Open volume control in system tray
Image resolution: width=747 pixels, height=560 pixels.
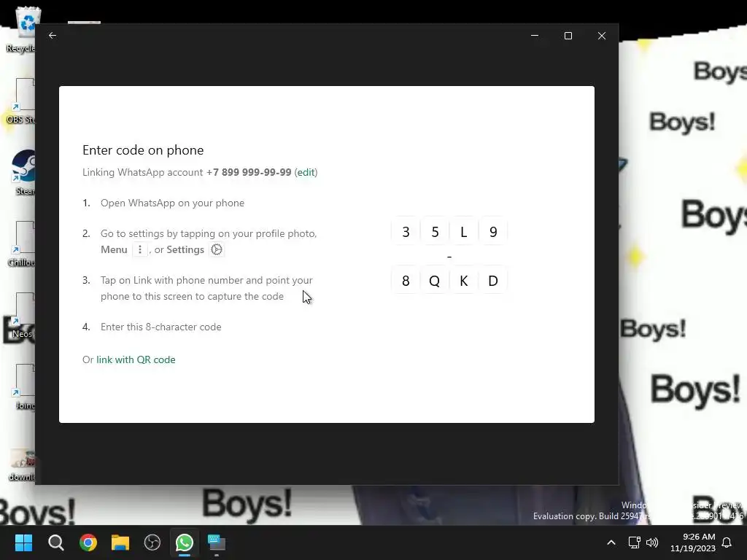[x=651, y=542]
